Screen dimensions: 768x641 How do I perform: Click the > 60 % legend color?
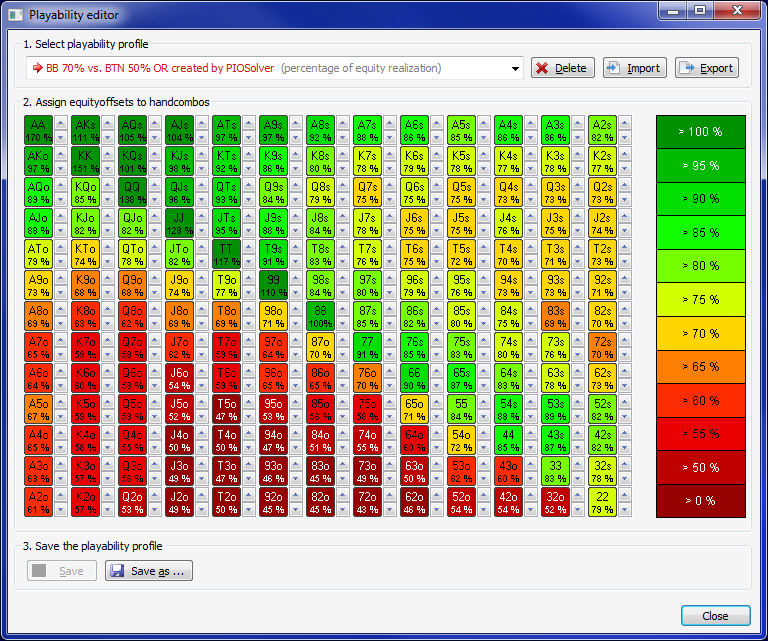coord(700,401)
